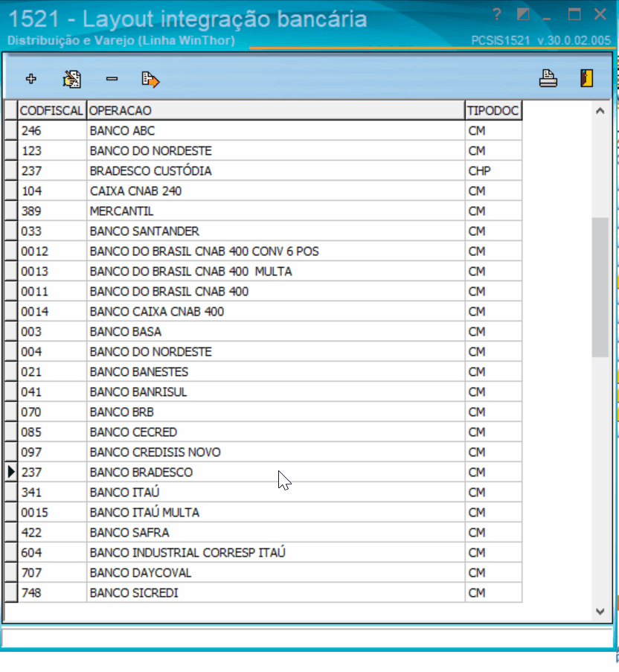Sort by OPERACAO column header
The width and height of the screenshot is (619, 672).
(x=275, y=111)
